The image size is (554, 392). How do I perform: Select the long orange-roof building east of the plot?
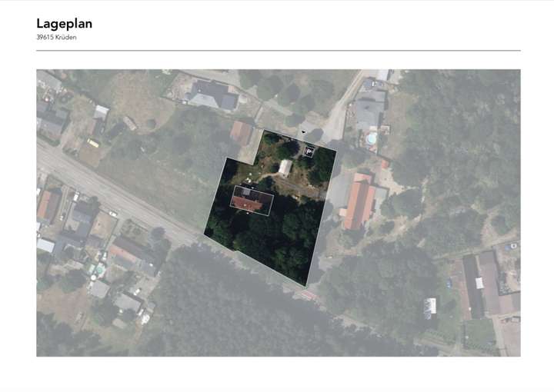(359, 201)
